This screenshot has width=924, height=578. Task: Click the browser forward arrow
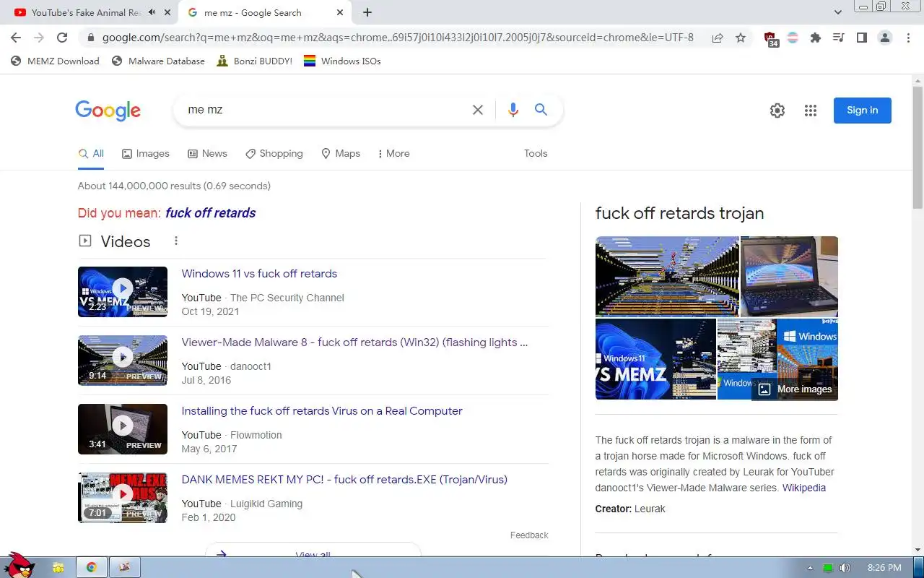point(39,38)
